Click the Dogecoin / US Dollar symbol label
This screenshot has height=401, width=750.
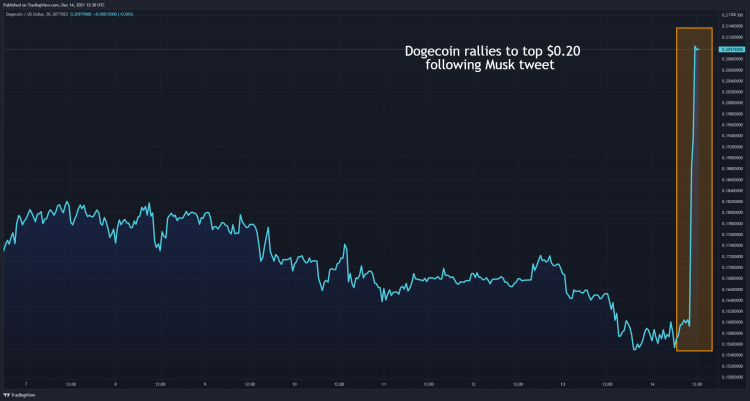click(x=37, y=14)
